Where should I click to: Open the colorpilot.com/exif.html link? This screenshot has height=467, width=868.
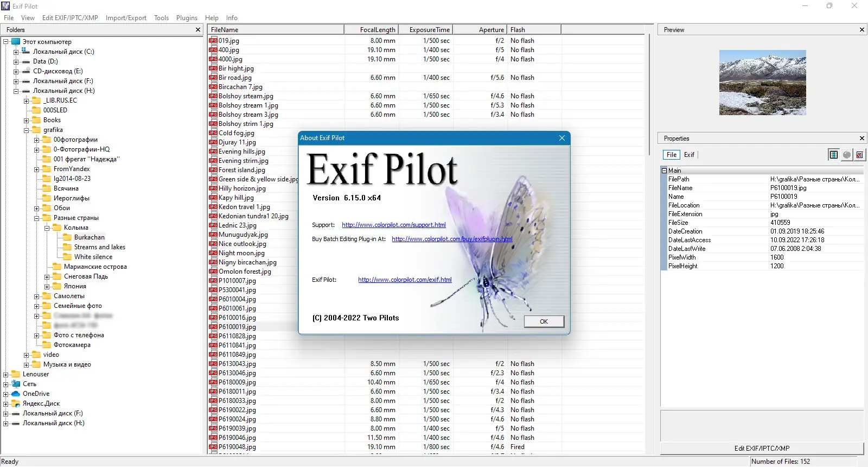coord(405,280)
